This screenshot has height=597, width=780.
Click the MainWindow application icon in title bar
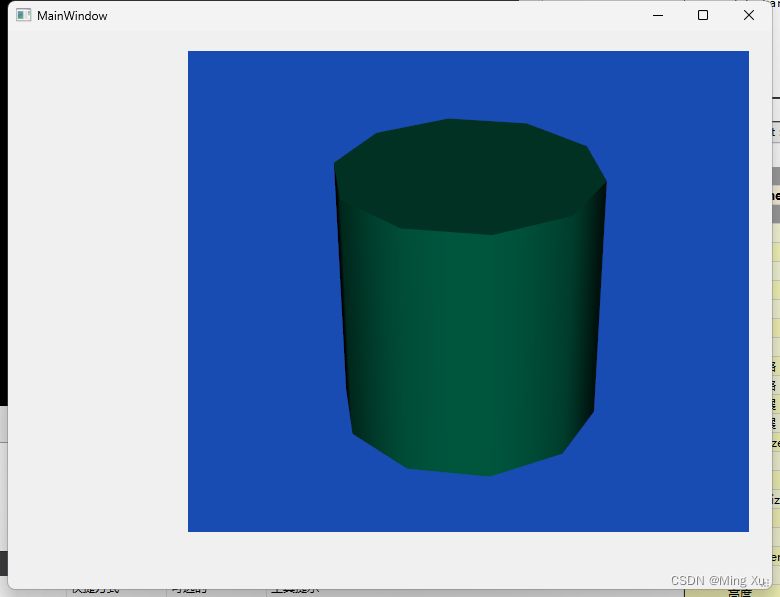(23, 15)
